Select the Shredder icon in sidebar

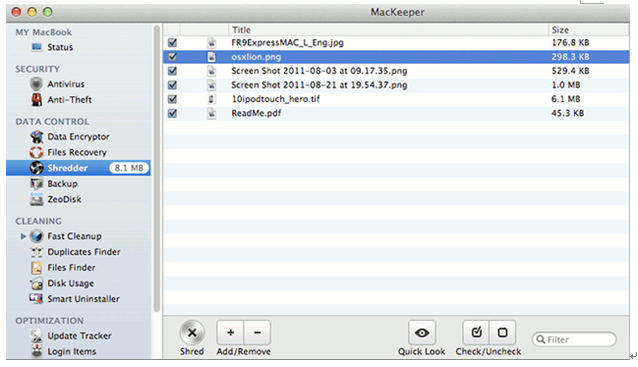36,168
